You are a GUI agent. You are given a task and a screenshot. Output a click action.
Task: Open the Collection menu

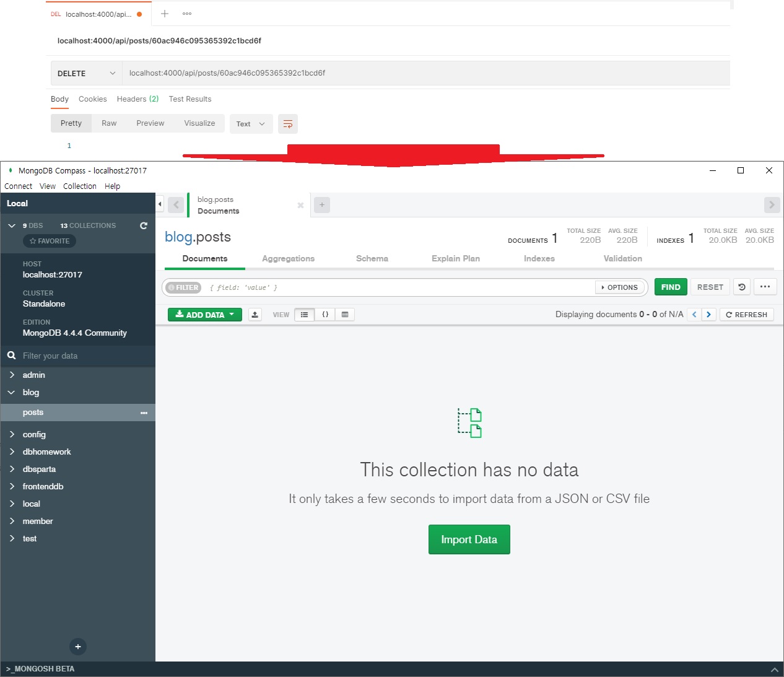pos(80,186)
